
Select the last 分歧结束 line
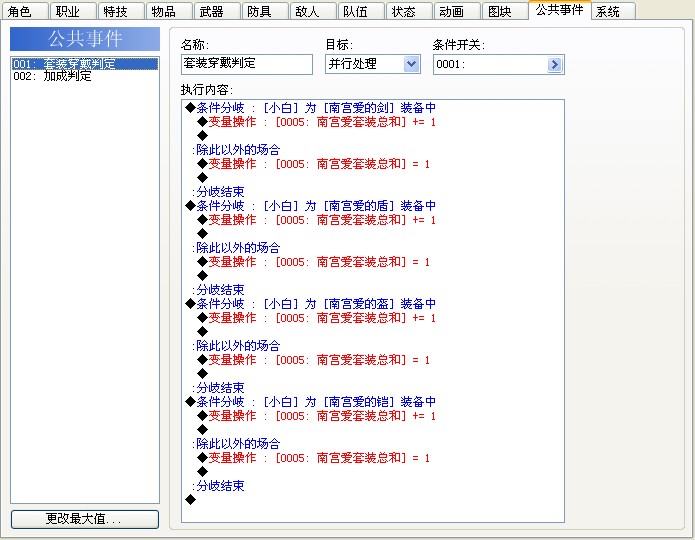[x=218, y=486]
